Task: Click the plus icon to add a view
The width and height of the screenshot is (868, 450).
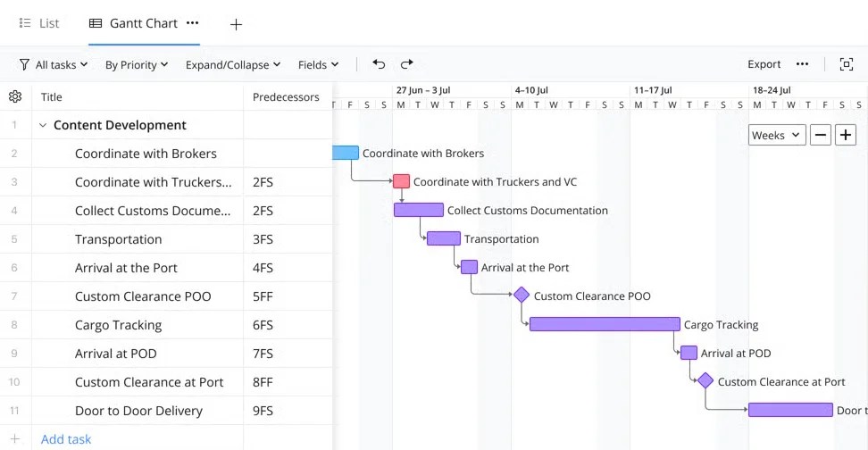Action: [236, 24]
